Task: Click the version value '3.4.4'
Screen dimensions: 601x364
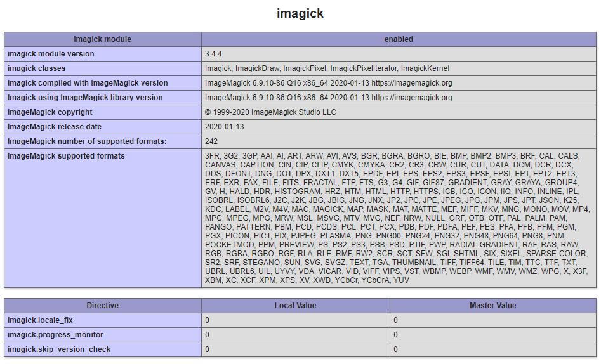Action: point(213,54)
